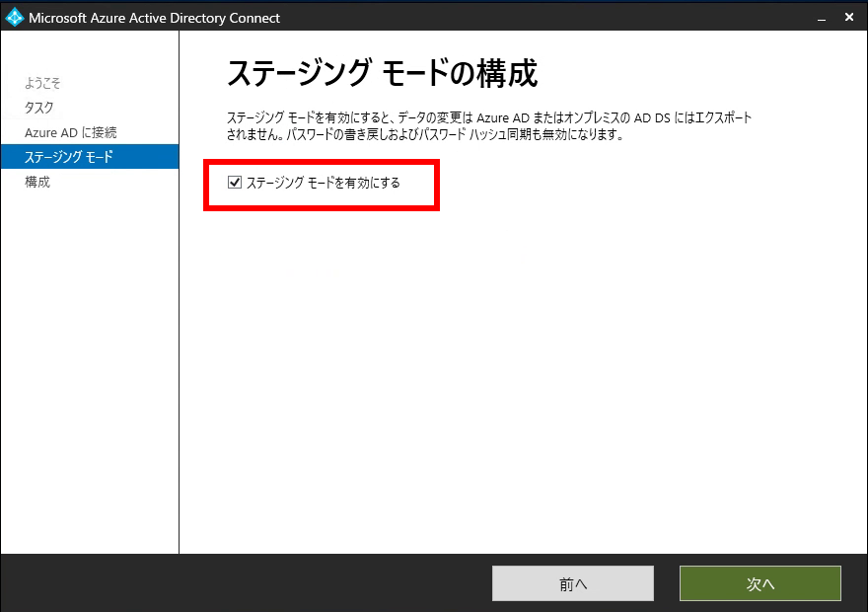Click the Azure AD Connect logo icon
868x612 pixels.
click(x=15, y=18)
